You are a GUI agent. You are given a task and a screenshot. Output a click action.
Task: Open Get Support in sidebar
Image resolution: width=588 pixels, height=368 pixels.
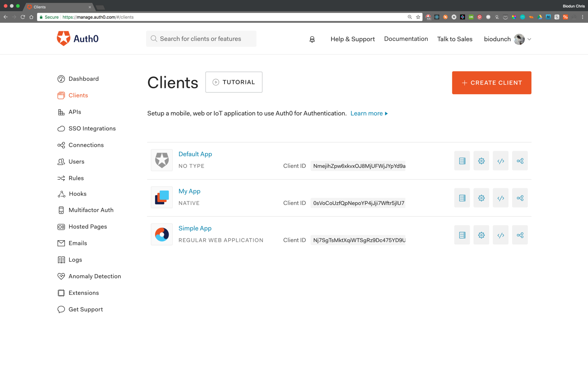click(x=80, y=309)
